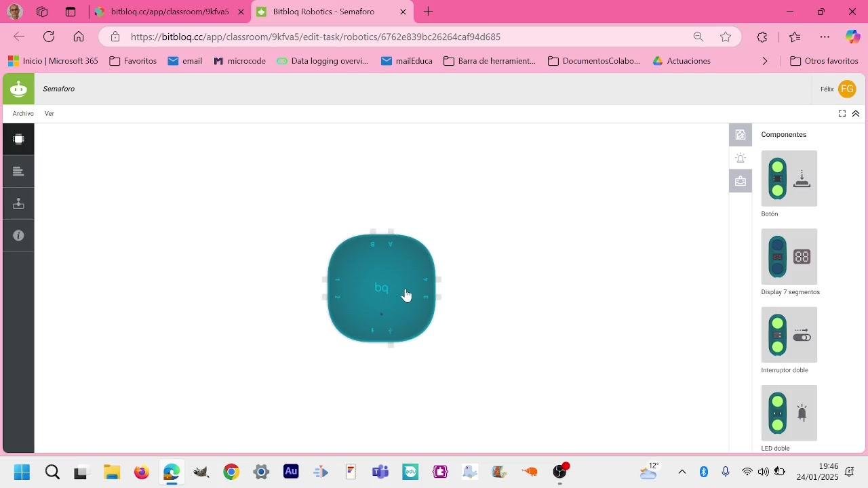This screenshot has height=488, width=868.
Task: Open the upload tab in left sidebar
Action: point(18,203)
